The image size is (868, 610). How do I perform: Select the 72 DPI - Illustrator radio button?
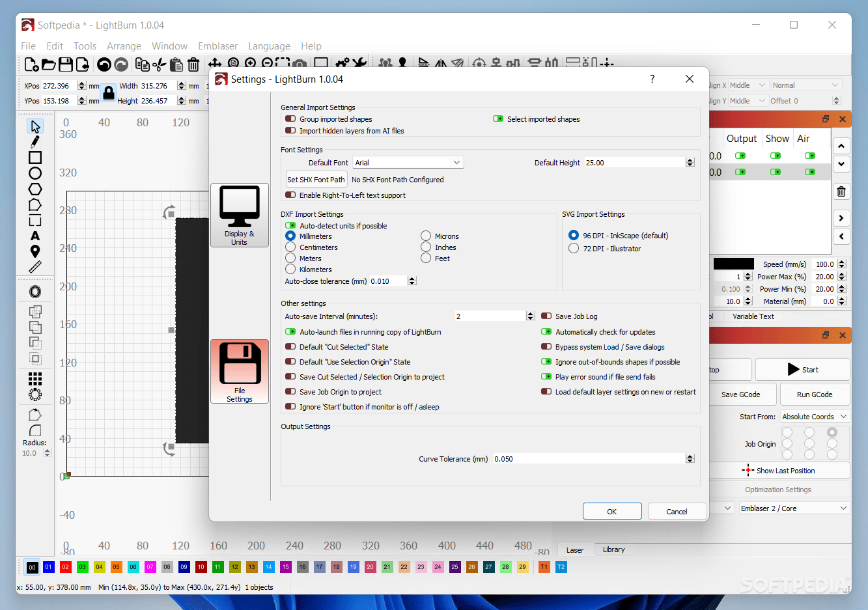pyautogui.click(x=574, y=248)
